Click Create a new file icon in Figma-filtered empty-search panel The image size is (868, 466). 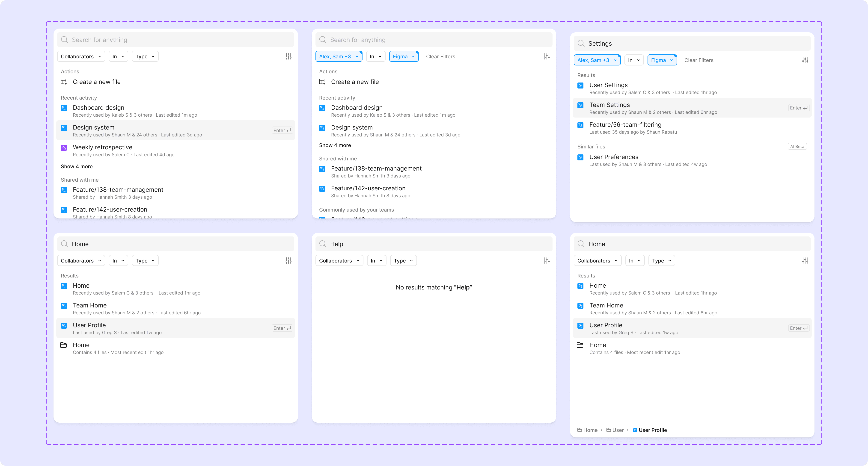pyautogui.click(x=322, y=82)
